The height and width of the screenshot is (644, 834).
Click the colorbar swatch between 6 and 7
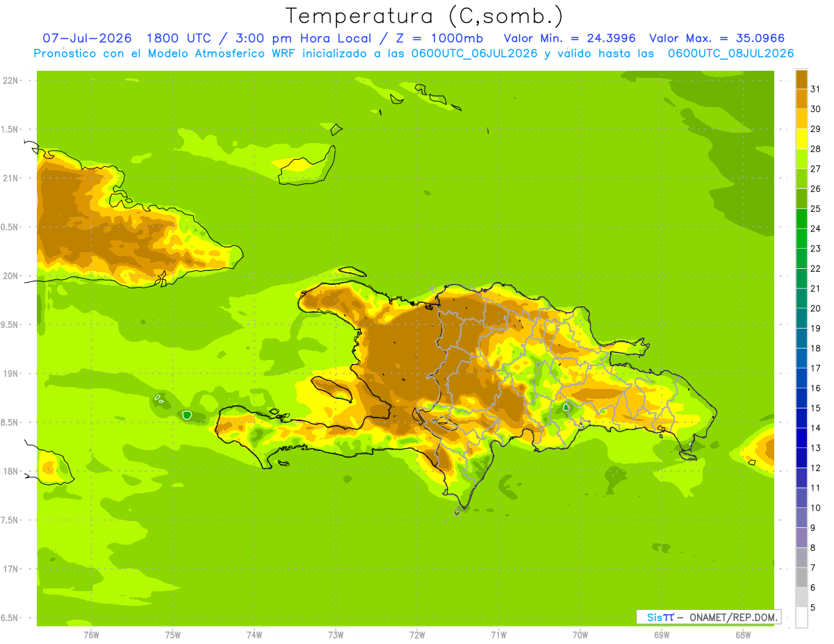[x=801, y=577]
